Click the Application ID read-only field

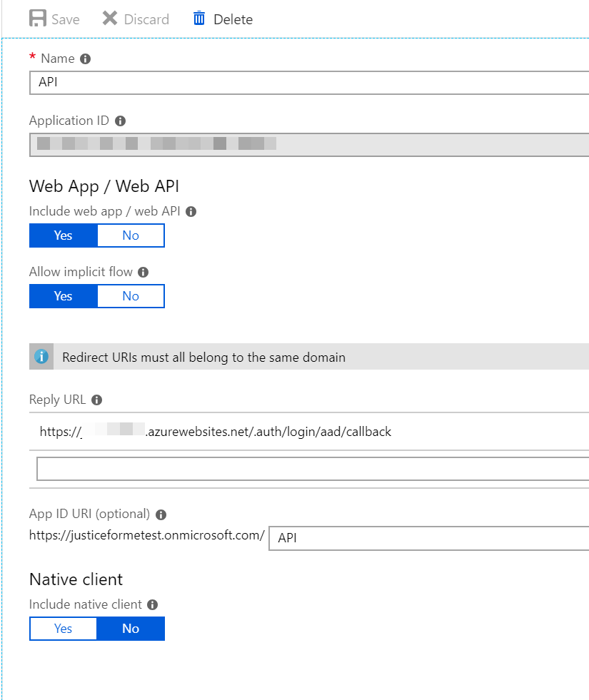pyautogui.click(x=307, y=144)
